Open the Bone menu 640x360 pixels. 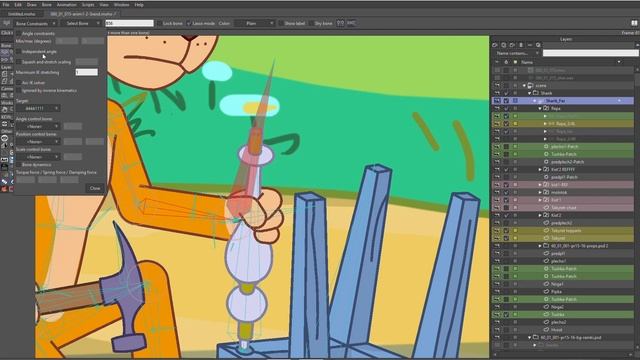[47, 4]
